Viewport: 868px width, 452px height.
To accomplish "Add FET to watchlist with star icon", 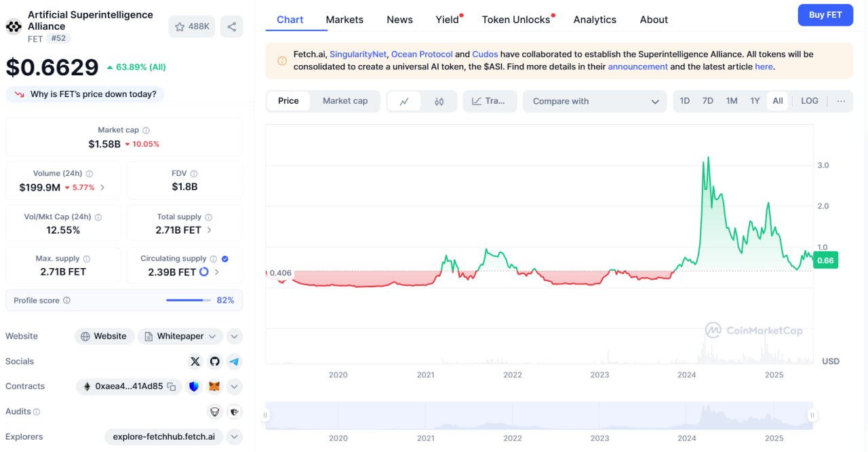I will pyautogui.click(x=192, y=26).
